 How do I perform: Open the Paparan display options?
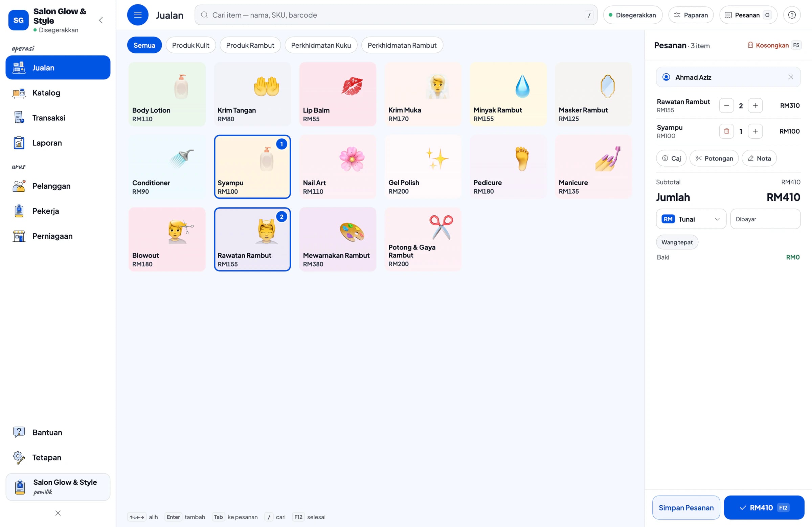point(691,15)
